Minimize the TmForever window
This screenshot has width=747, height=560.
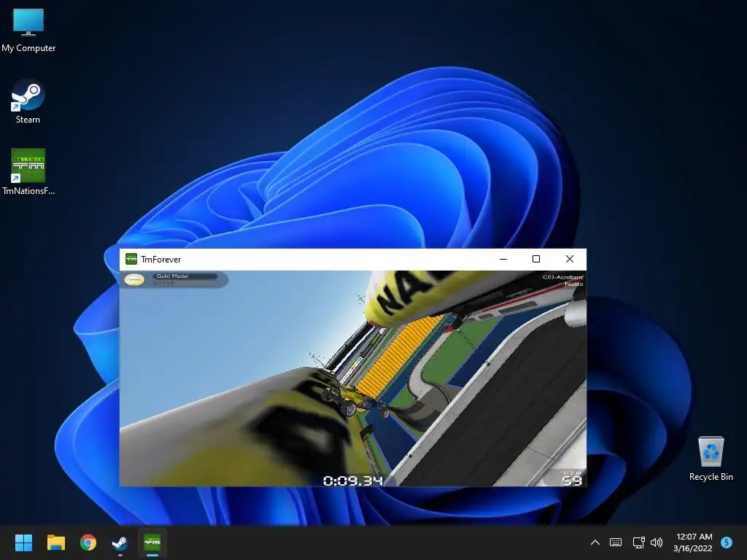(x=503, y=259)
